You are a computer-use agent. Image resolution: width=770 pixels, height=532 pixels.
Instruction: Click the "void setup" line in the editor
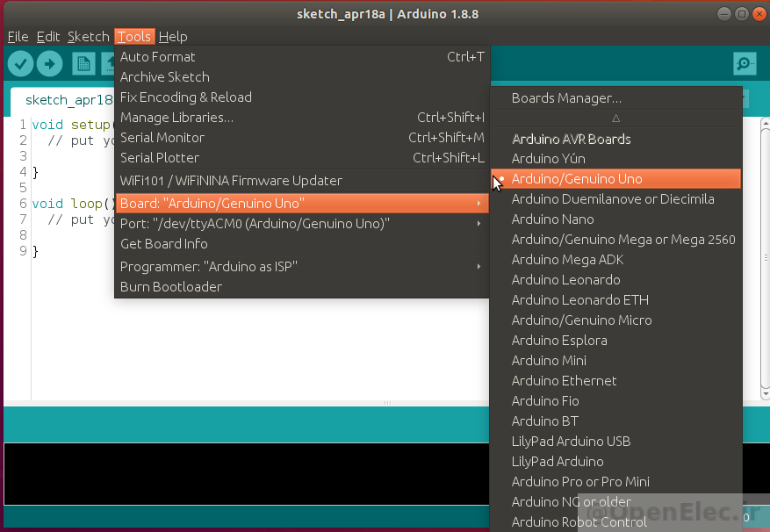pyautogui.click(x=71, y=125)
